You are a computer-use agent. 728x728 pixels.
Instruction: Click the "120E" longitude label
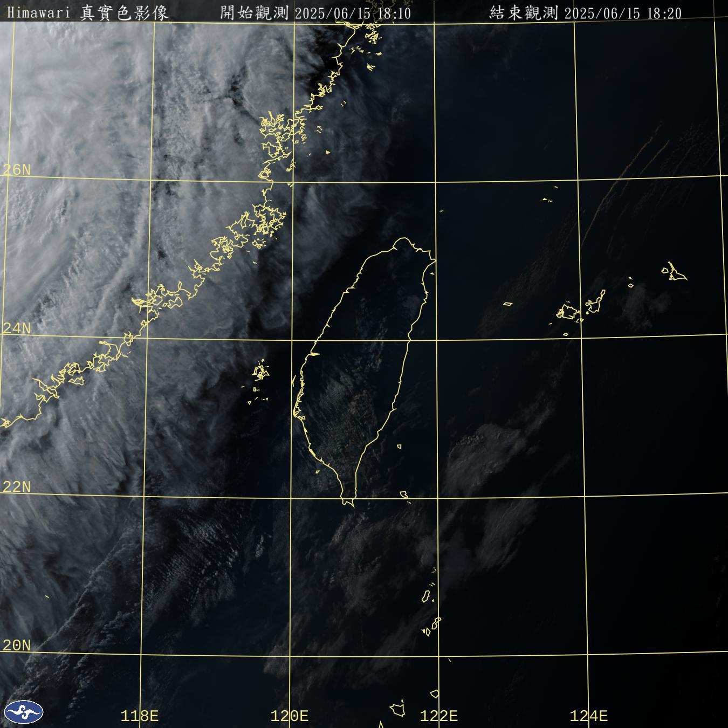point(290,716)
